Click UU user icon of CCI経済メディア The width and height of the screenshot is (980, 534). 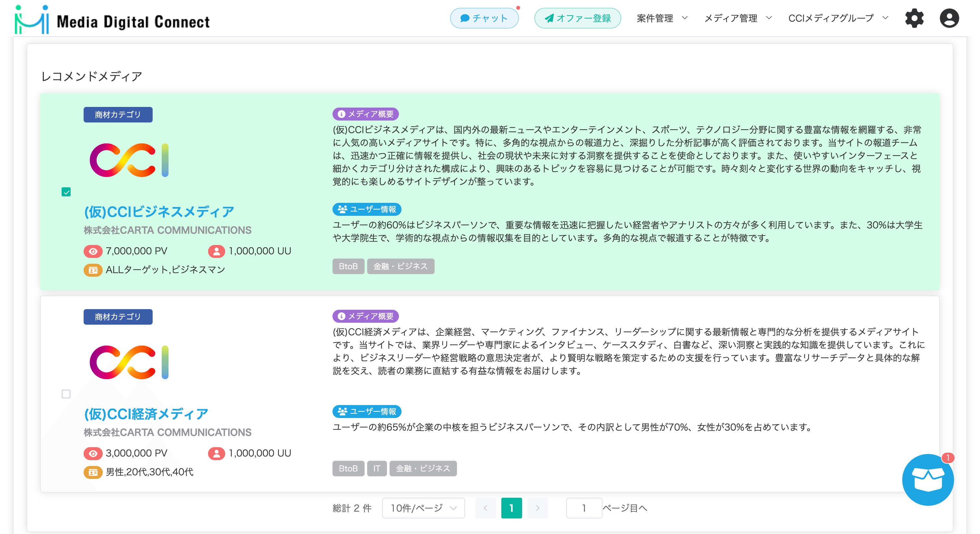click(216, 453)
